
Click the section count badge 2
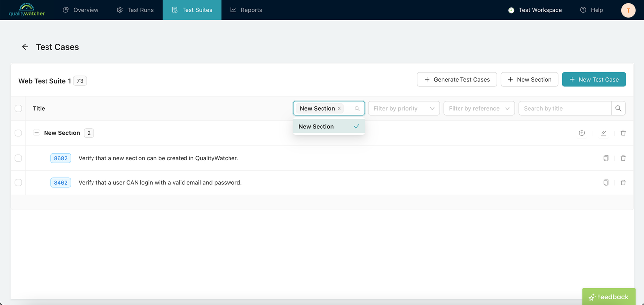(x=89, y=133)
